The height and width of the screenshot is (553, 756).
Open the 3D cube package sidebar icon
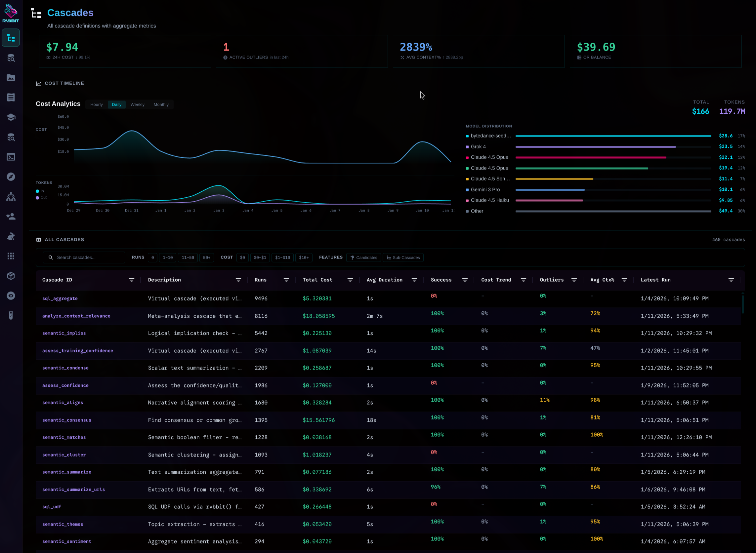point(11,276)
